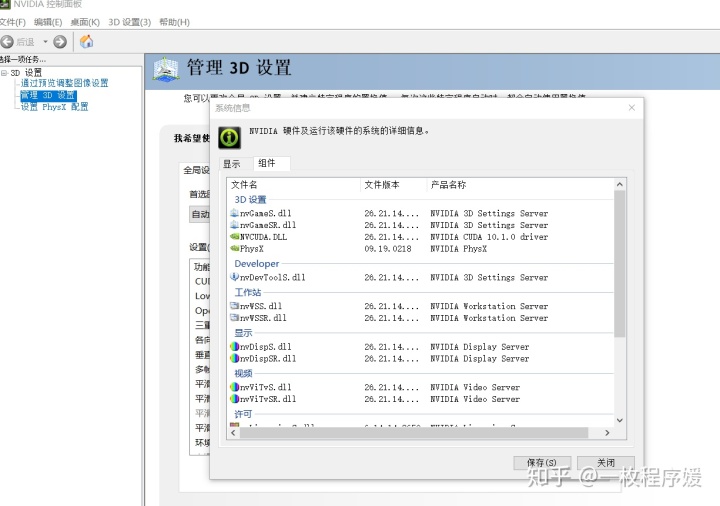Screen dimensions: 720x506
Task: Click product name of nvViTvS.dll row
Action: [475, 387]
